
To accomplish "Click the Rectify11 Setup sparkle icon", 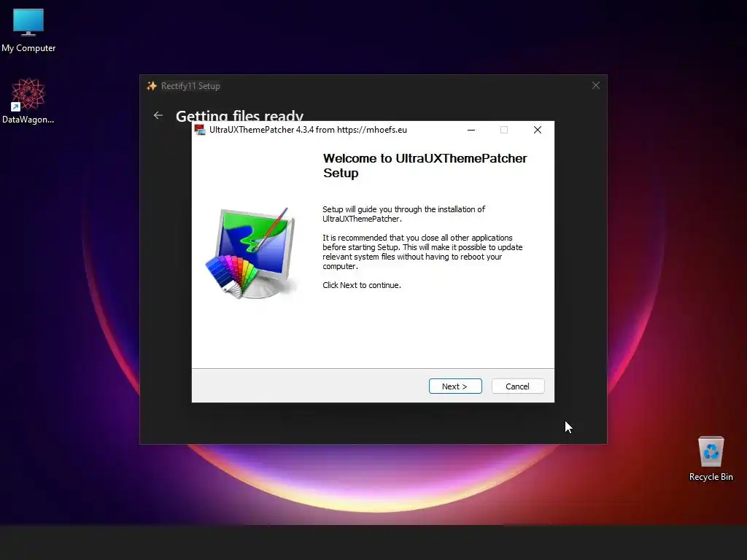I will tap(152, 86).
